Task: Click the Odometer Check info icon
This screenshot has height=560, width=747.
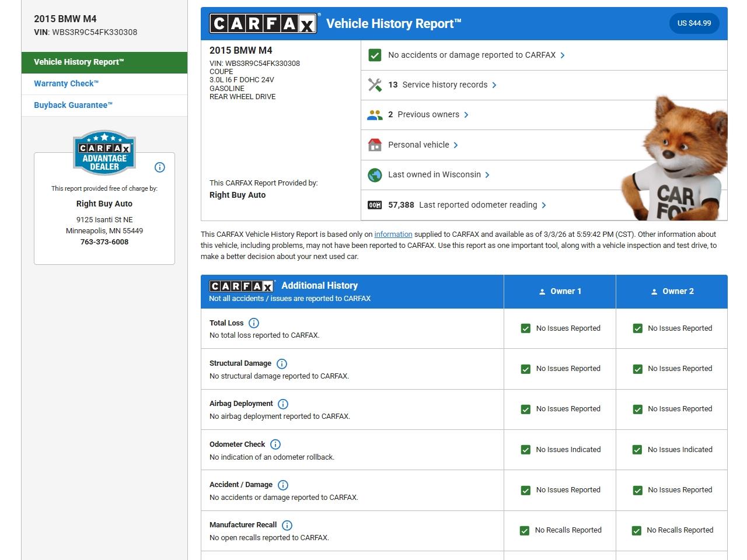Action: click(275, 444)
